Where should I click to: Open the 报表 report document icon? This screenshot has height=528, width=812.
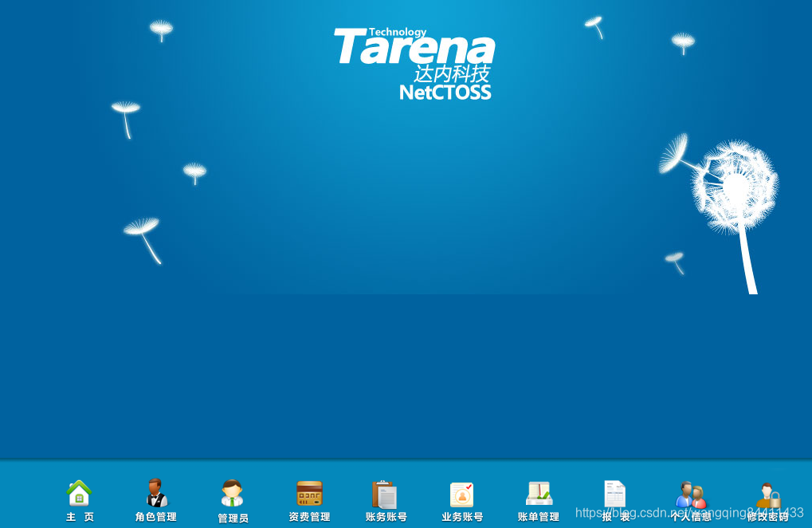click(x=614, y=493)
